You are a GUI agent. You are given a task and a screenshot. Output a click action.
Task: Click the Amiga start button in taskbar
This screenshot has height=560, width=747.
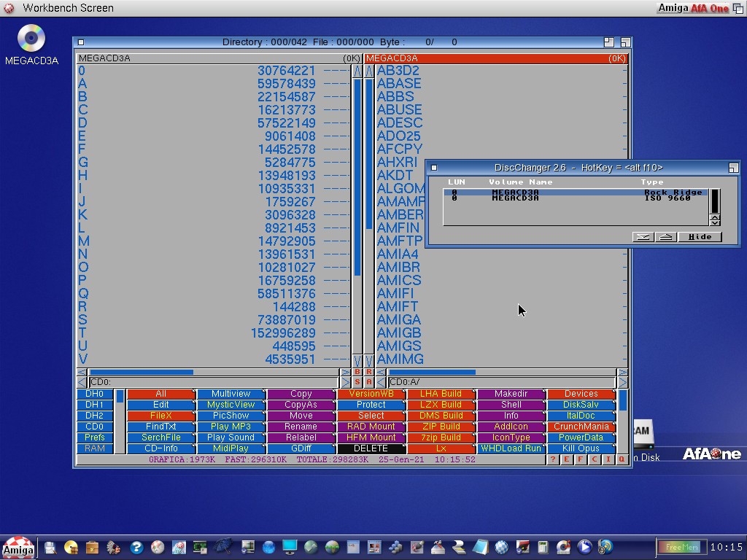[x=18, y=548]
